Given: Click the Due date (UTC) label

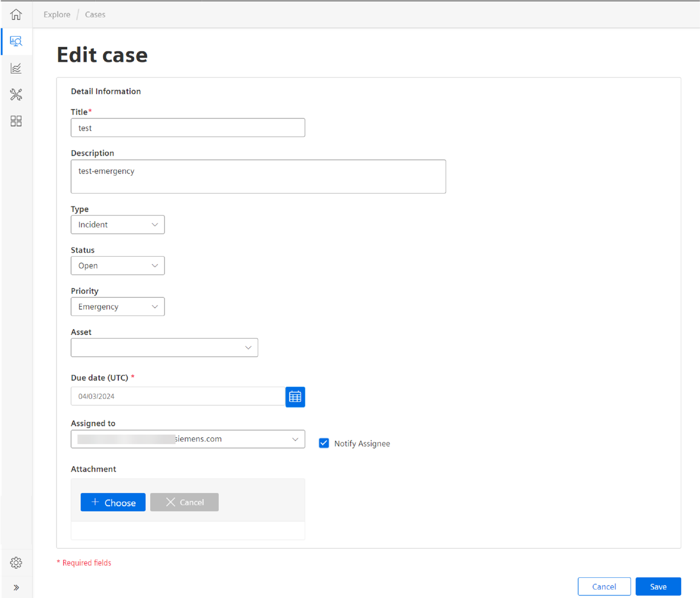Looking at the screenshot, I should click(100, 378).
